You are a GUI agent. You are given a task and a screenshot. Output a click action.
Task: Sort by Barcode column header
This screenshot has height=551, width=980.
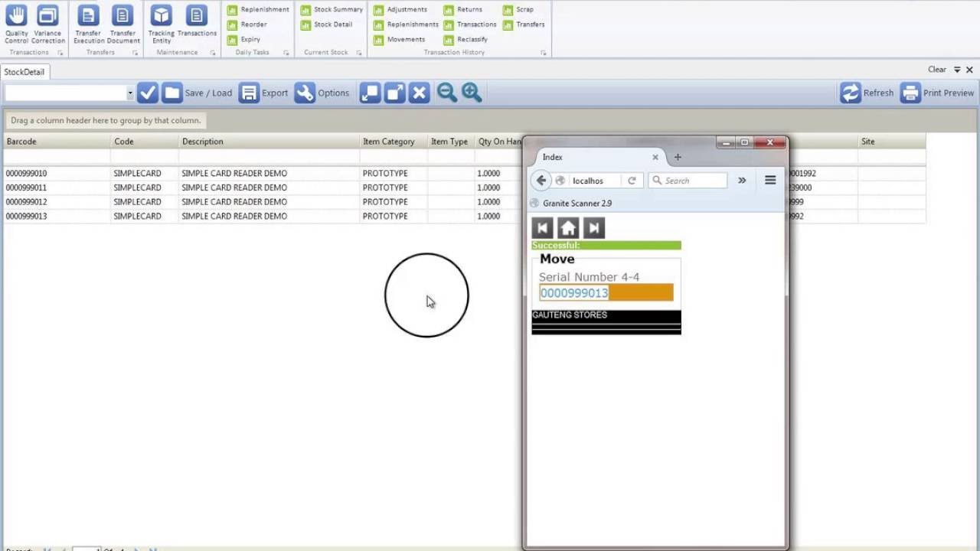click(57, 142)
